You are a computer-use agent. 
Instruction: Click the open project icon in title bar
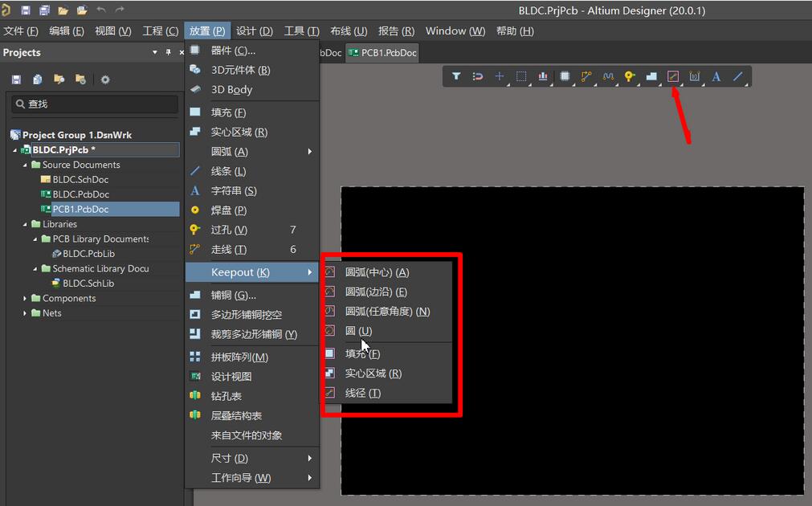[x=82, y=10]
